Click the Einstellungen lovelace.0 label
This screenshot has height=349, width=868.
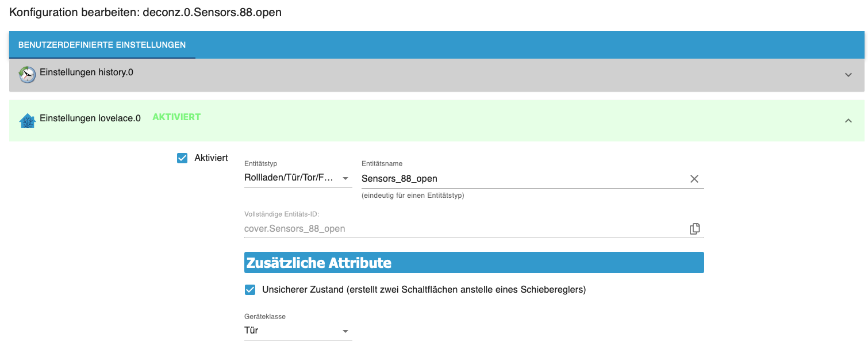tap(90, 118)
